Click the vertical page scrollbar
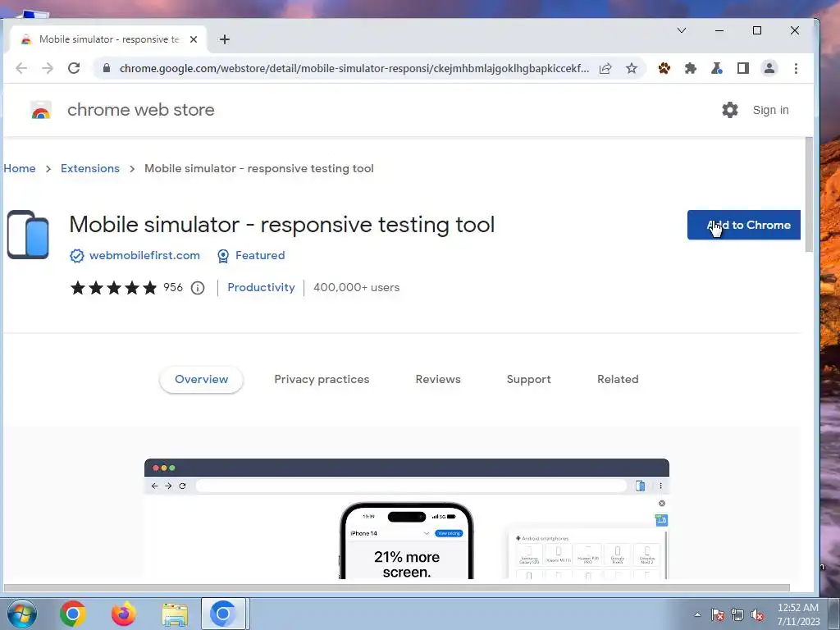This screenshot has height=630, width=840. (809, 194)
